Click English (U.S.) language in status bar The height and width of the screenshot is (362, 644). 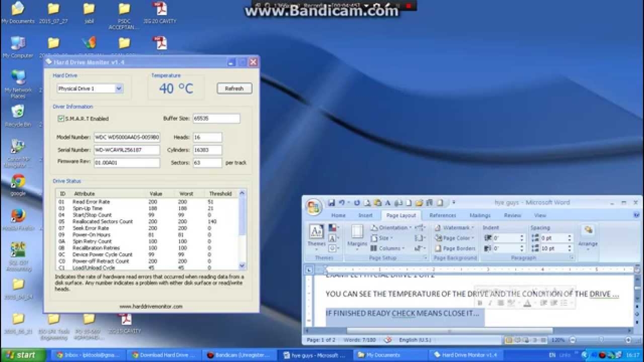tap(415, 340)
